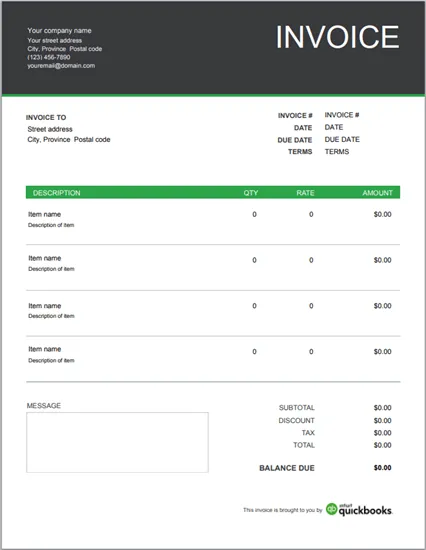Click the SUBTOTAL label
Screen dimensions: 426x550
pyautogui.click(x=297, y=408)
